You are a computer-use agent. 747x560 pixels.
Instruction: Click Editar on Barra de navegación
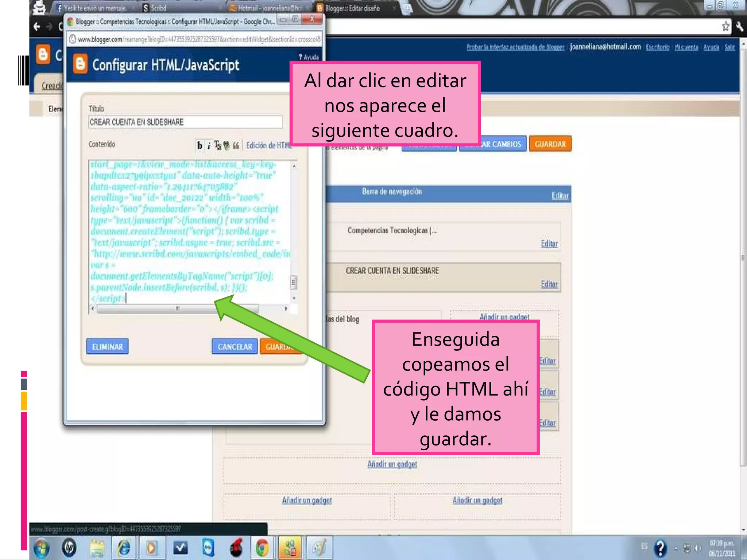click(560, 196)
